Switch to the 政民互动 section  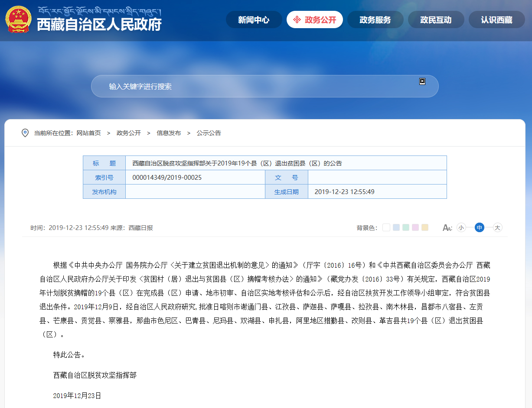[x=436, y=20]
